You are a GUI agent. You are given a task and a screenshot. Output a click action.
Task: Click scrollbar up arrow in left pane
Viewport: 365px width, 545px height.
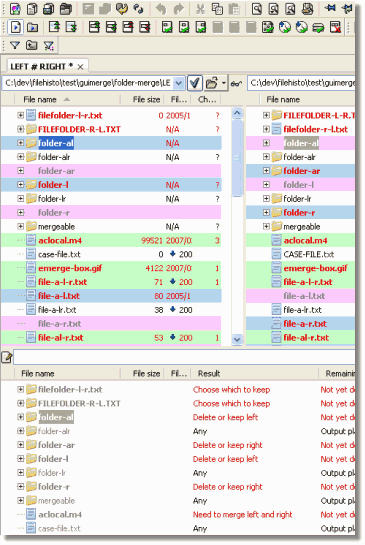[x=237, y=113]
